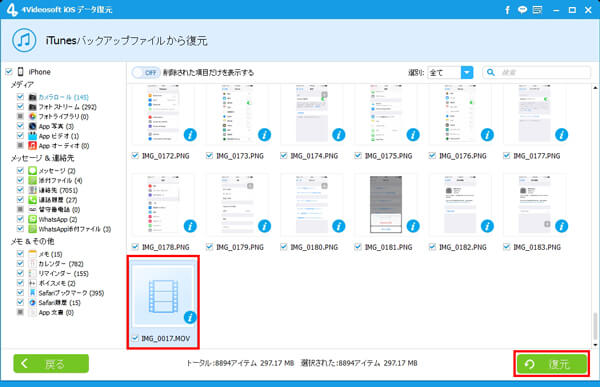Uncheck the 連絡先 (7051) checkbox
Viewport: 600px width, 387px height.
pyautogui.click(x=20, y=190)
